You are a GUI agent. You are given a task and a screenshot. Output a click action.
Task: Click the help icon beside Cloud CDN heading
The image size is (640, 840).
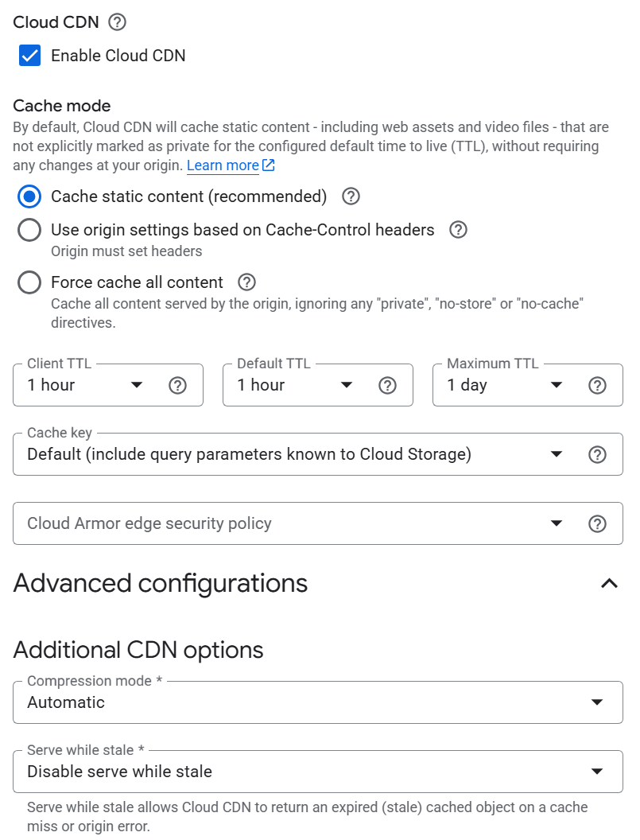[117, 22]
